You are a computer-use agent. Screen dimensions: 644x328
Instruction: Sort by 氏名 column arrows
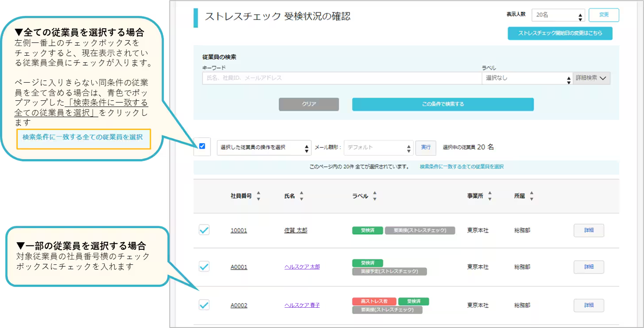(302, 196)
